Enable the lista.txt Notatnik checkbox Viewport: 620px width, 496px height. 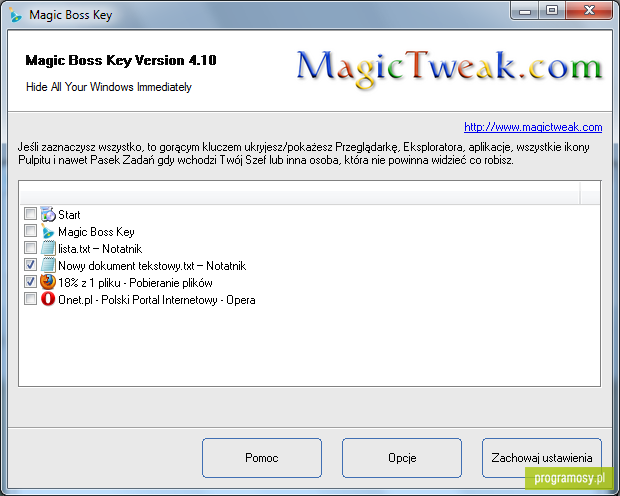[30, 248]
